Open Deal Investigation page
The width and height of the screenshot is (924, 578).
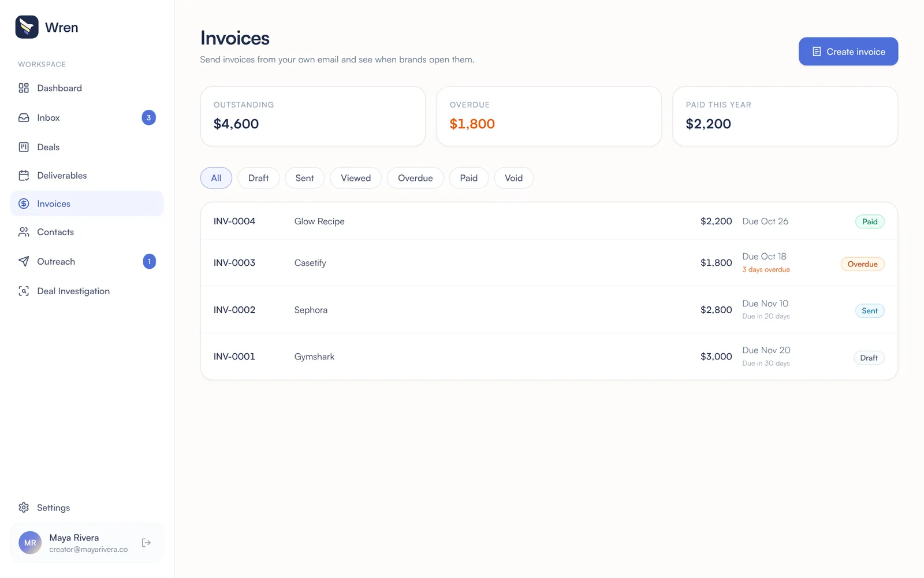87,291
